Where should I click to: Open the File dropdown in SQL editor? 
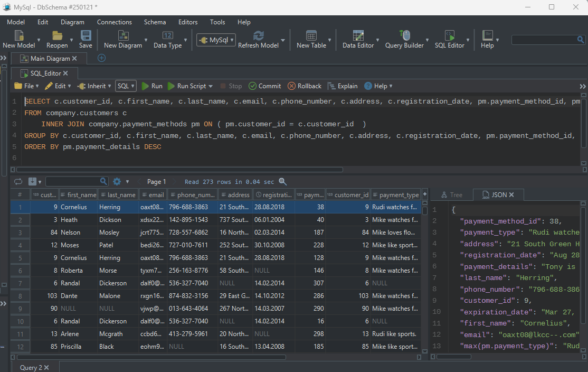point(26,86)
